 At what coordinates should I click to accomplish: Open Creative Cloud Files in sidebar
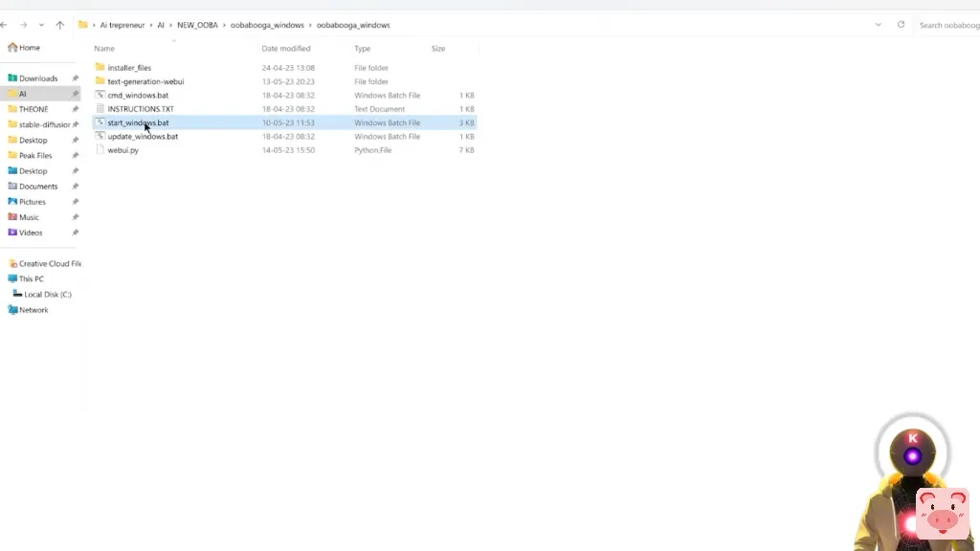coord(50,264)
